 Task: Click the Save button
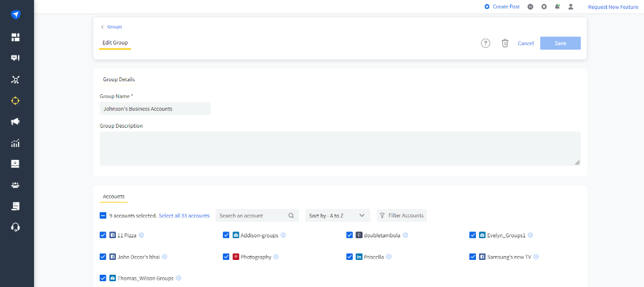(x=561, y=43)
